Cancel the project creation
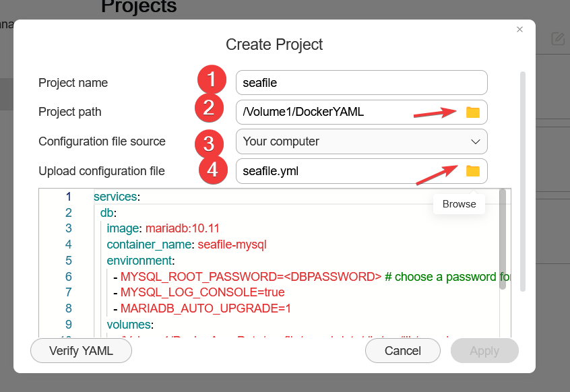Screen dimensions: 570x392 pyautogui.click(x=402, y=351)
